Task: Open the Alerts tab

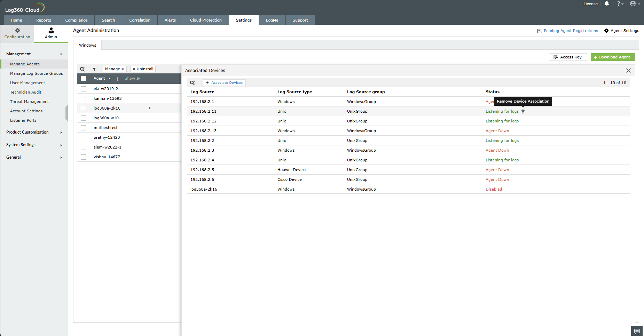Action: (x=170, y=20)
